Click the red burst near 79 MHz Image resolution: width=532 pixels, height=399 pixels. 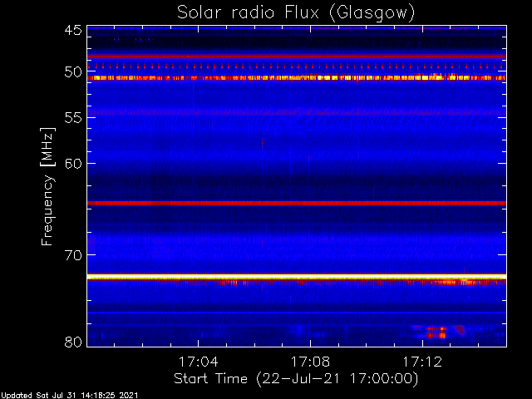click(x=436, y=332)
